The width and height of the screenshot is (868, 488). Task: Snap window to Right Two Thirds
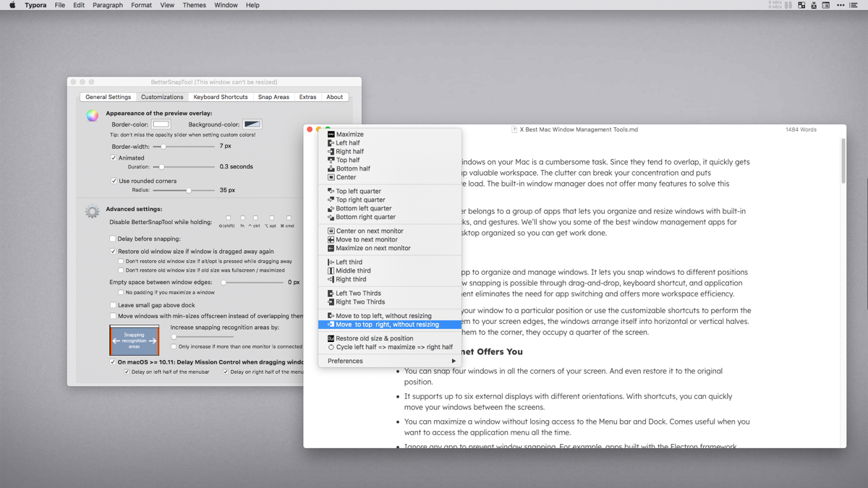tap(389, 302)
